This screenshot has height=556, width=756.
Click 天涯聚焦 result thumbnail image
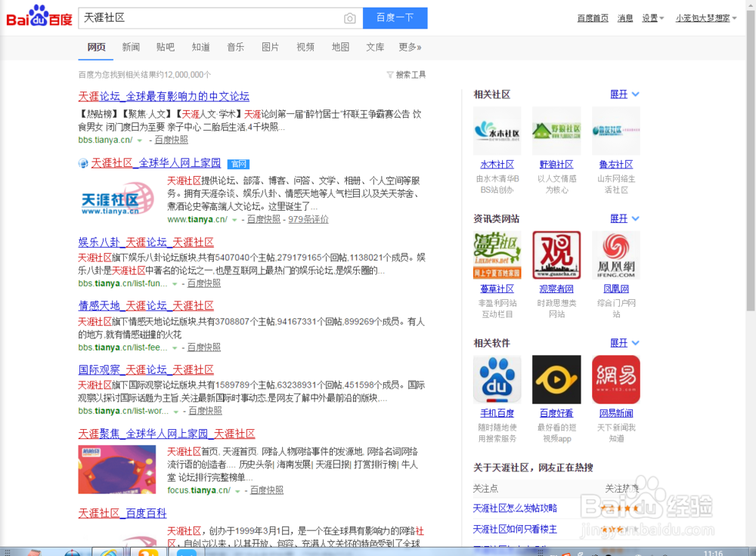[117, 469]
